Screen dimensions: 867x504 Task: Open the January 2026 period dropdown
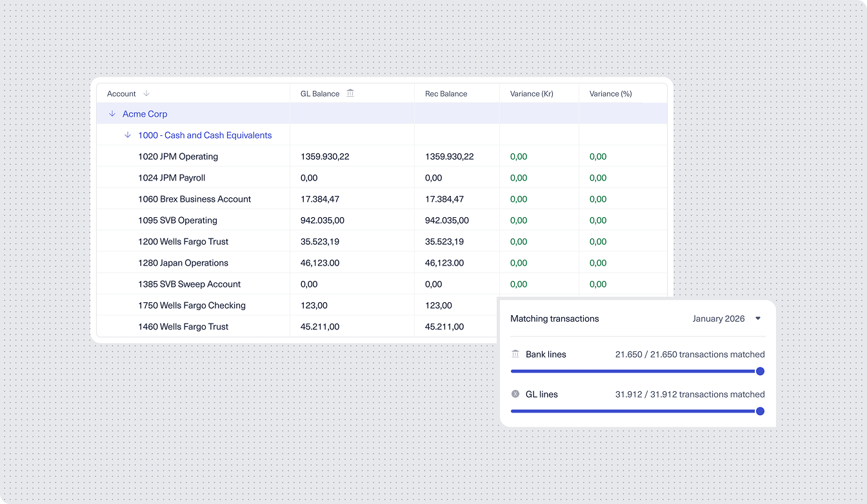coord(726,318)
